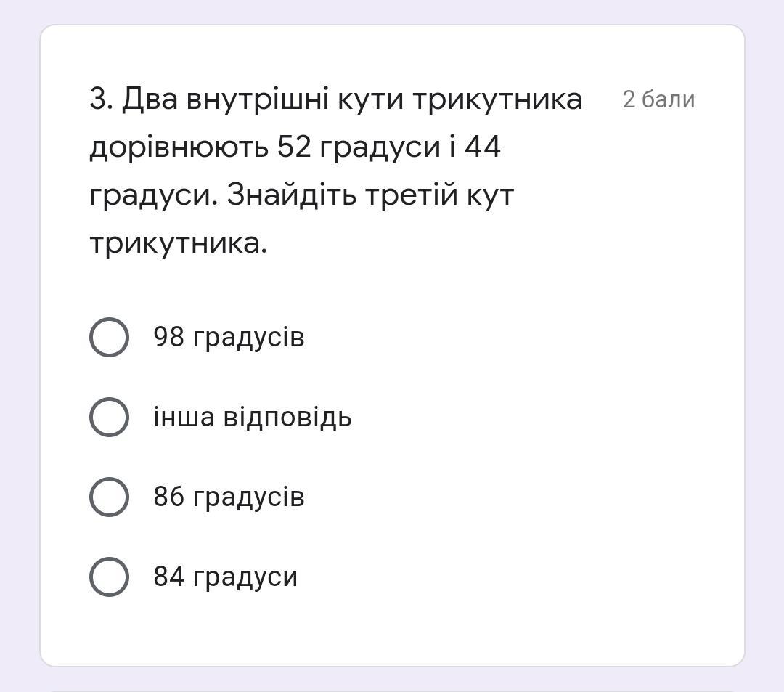Tick the 84 градуси radio option
The image size is (784, 692).
tap(109, 577)
